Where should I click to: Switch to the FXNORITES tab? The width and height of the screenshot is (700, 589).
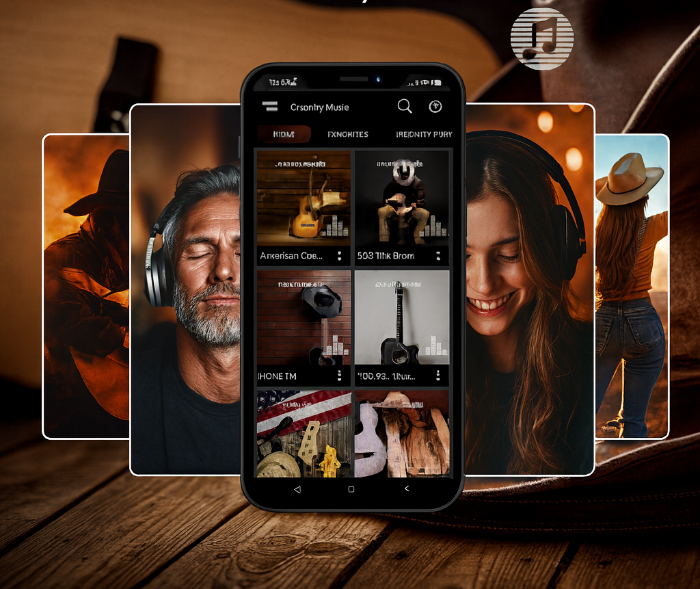347,134
